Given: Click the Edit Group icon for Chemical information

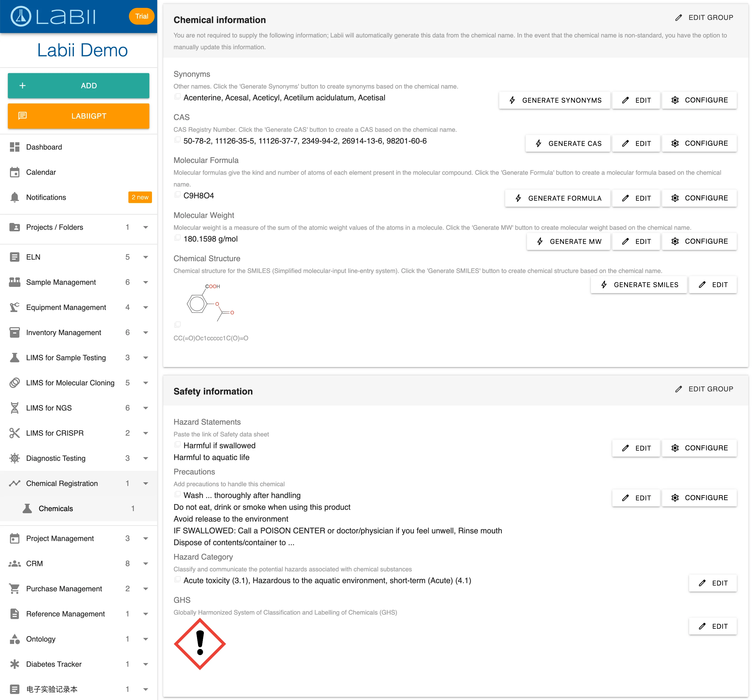Looking at the screenshot, I should (679, 18).
